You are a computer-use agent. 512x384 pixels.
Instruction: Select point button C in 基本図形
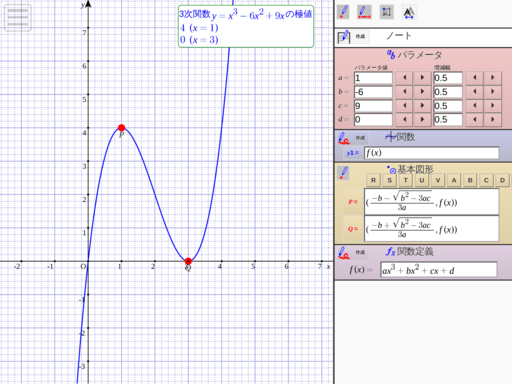tap(486, 180)
